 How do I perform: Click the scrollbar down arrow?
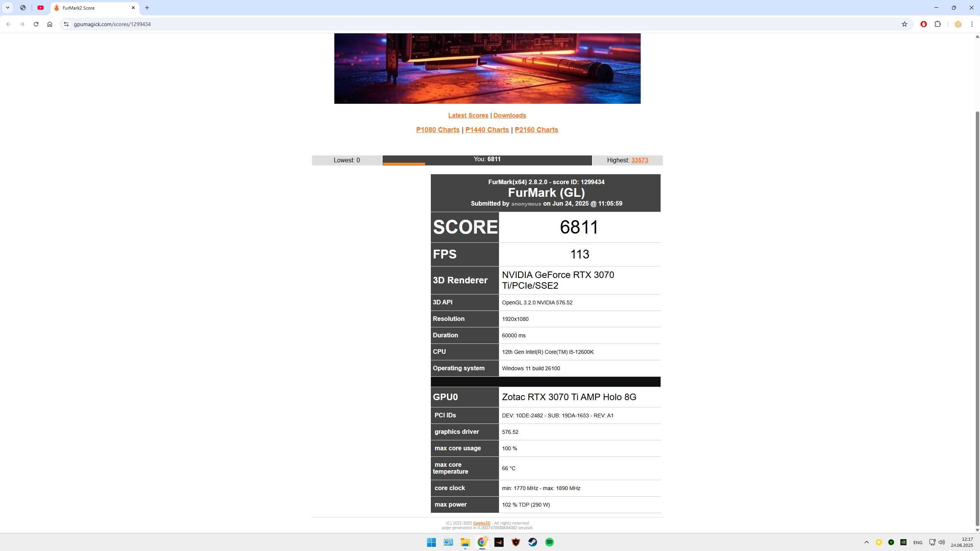(x=977, y=530)
